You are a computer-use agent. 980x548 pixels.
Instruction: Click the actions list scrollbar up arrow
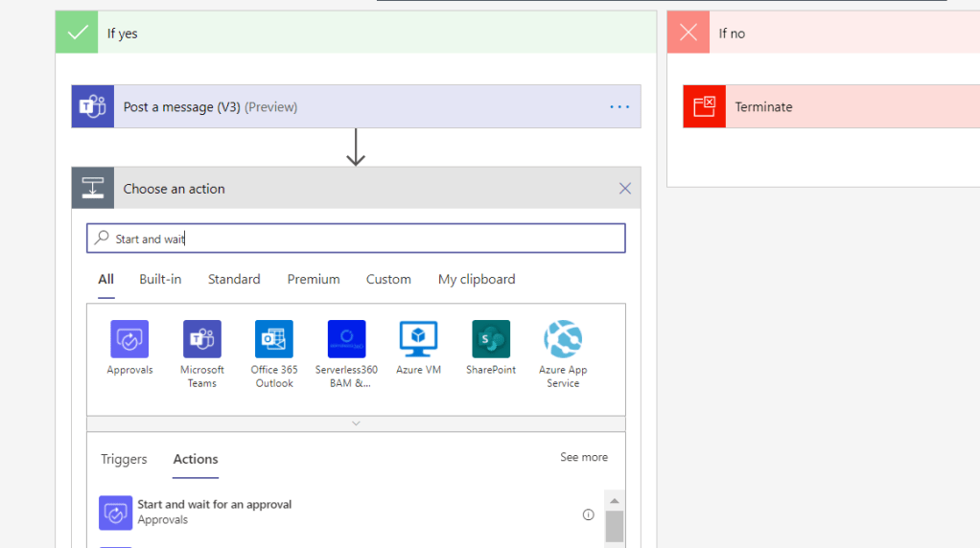[614, 500]
